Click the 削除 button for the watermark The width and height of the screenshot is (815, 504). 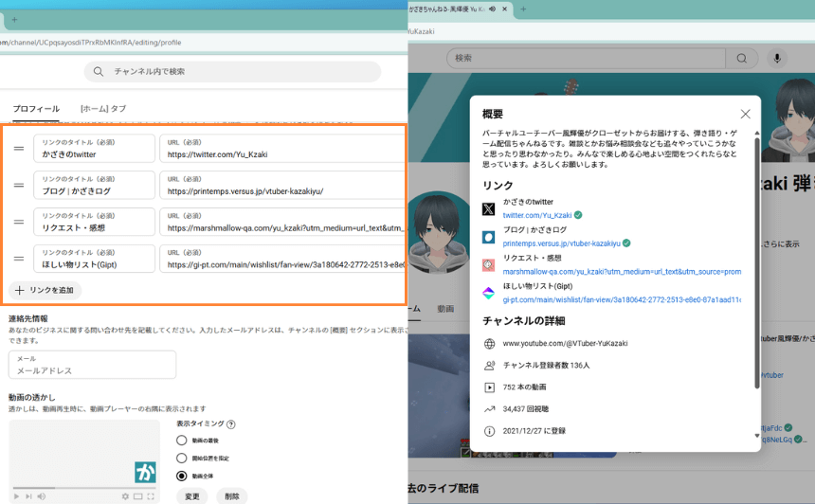coord(232,496)
